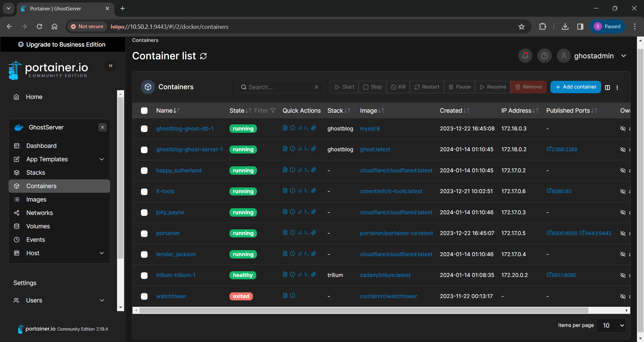Open logs icon for watchtower
The image size is (644, 342).
(x=285, y=295)
